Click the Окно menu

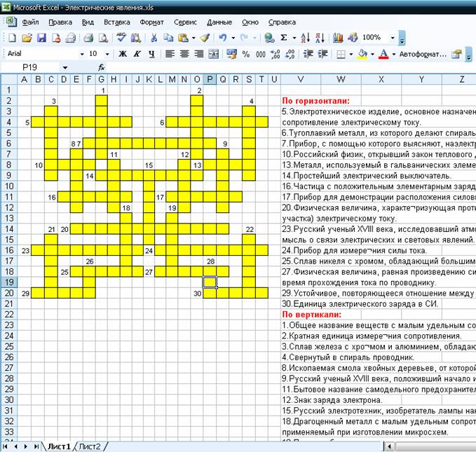[x=250, y=22]
